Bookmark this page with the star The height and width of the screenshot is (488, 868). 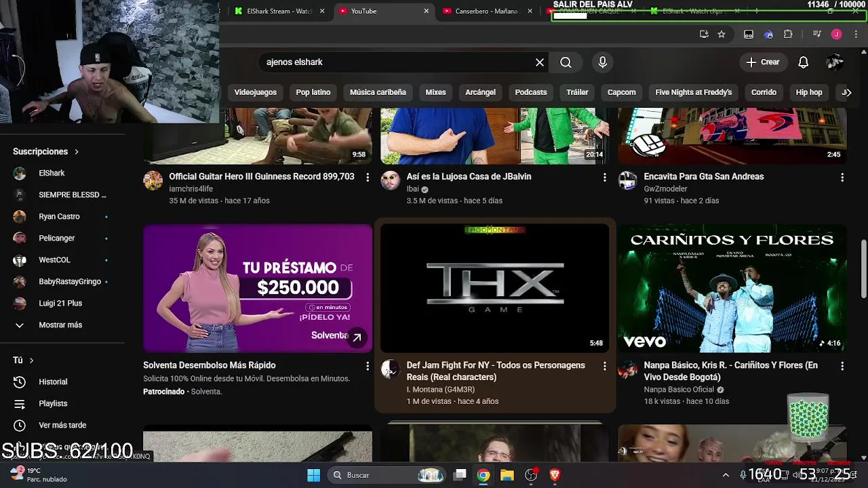click(x=722, y=34)
